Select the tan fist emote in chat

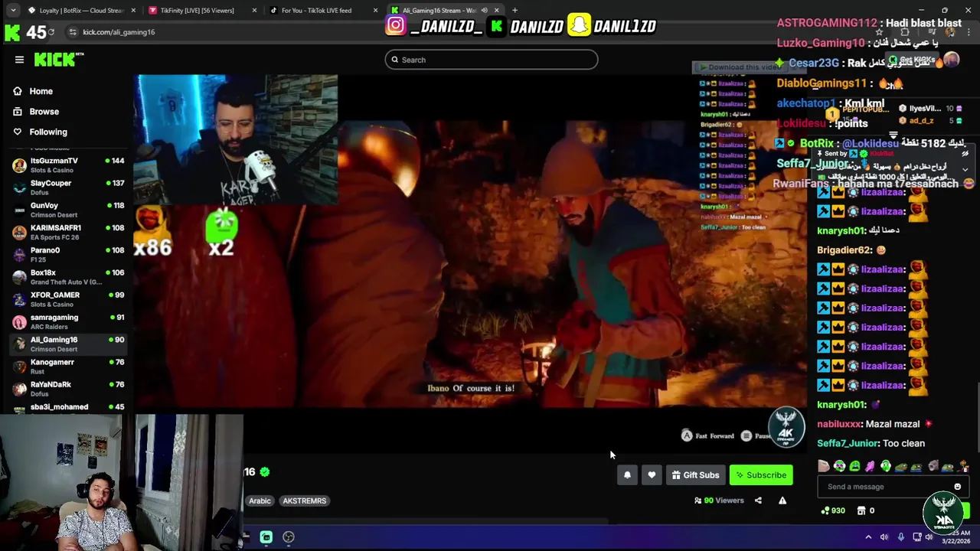tap(824, 466)
